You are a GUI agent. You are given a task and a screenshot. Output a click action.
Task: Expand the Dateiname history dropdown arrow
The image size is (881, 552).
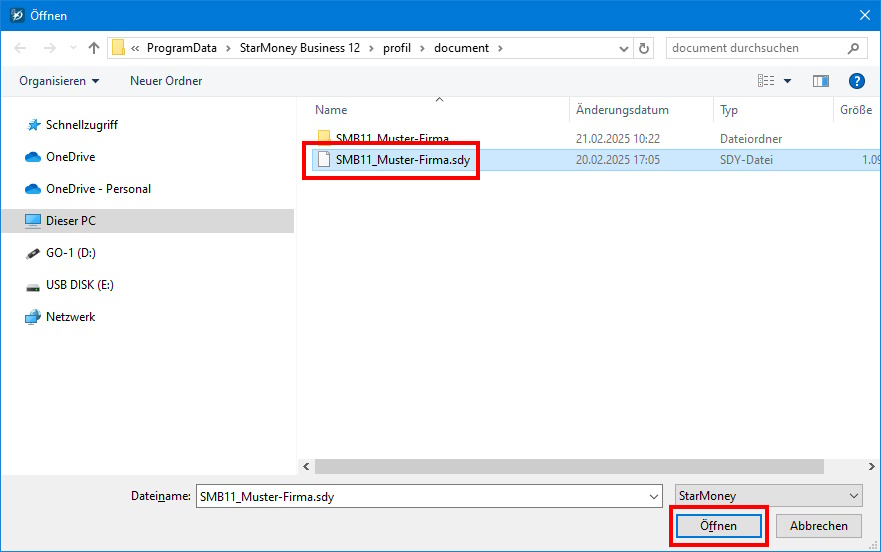[653, 496]
